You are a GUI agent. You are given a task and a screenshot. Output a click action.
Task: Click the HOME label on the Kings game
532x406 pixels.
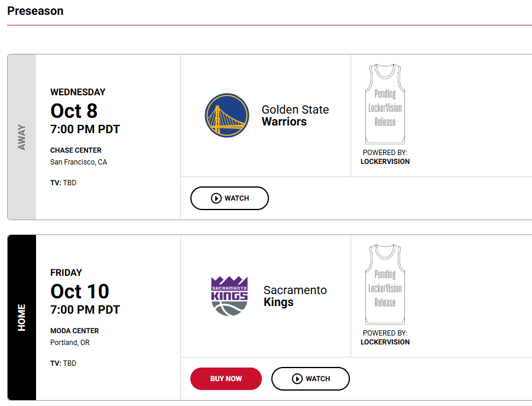click(x=22, y=317)
